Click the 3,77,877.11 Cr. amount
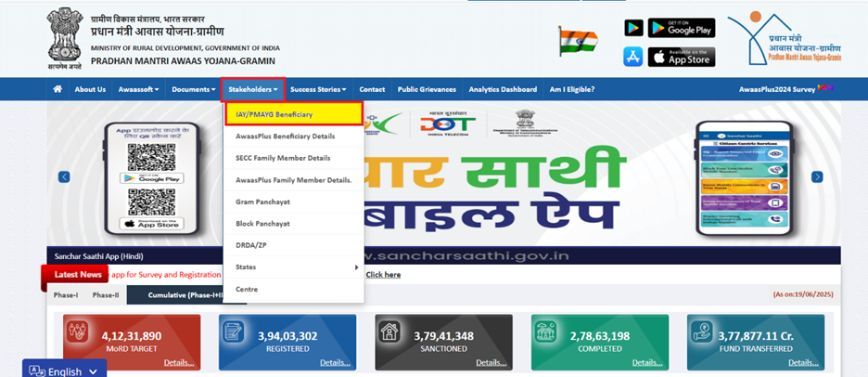This screenshot has height=377, width=868. pyautogui.click(x=755, y=336)
